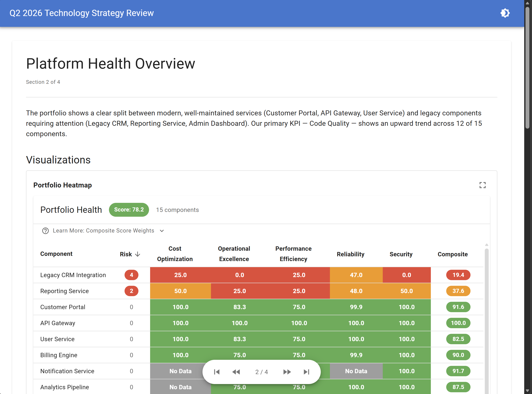Click API Gateway's 100.0 Performance Efficiency cell
Image resolution: width=532 pixels, height=394 pixels.
tap(299, 323)
